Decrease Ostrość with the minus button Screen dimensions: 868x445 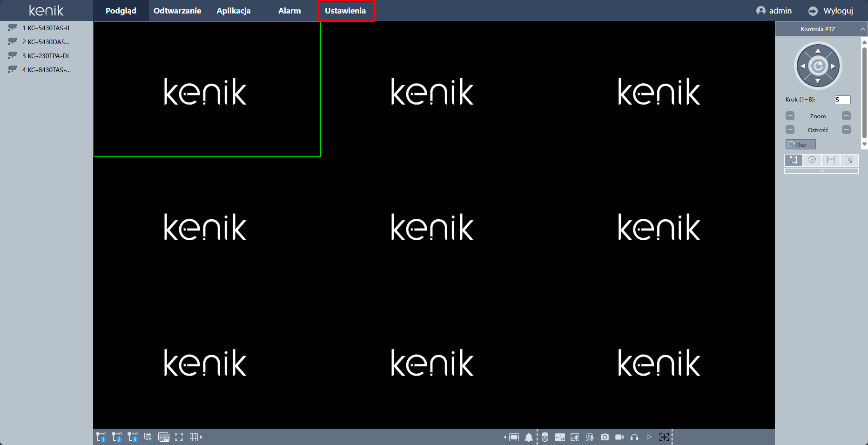tap(846, 130)
